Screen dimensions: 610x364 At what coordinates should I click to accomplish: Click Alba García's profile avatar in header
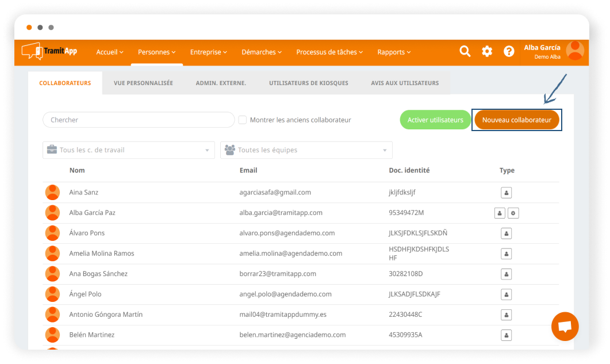click(575, 51)
